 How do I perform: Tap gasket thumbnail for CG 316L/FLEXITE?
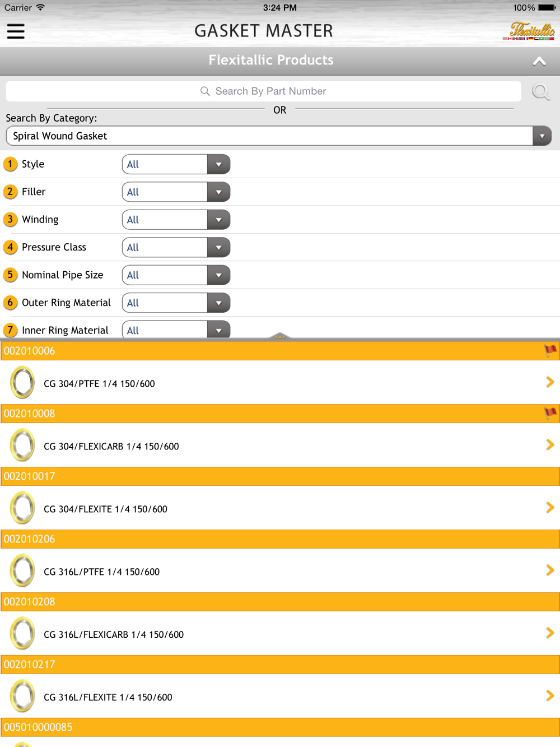point(22,697)
